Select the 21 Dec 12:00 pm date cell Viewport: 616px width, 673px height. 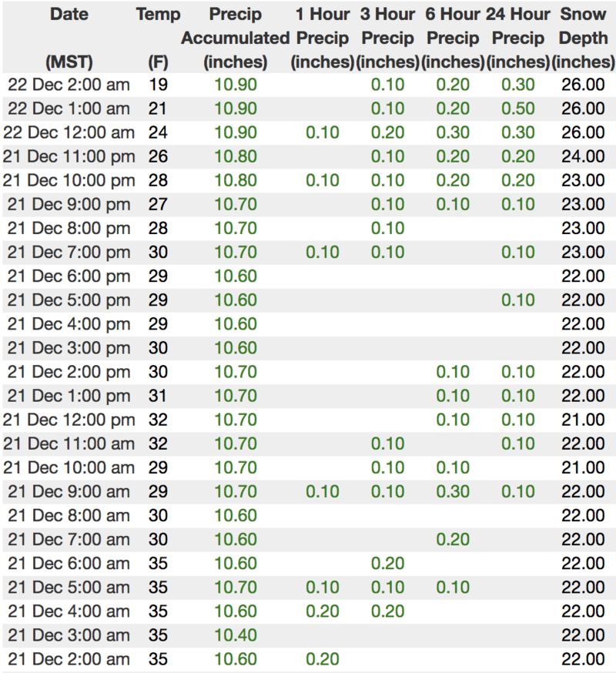pyautogui.click(x=69, y=420)
